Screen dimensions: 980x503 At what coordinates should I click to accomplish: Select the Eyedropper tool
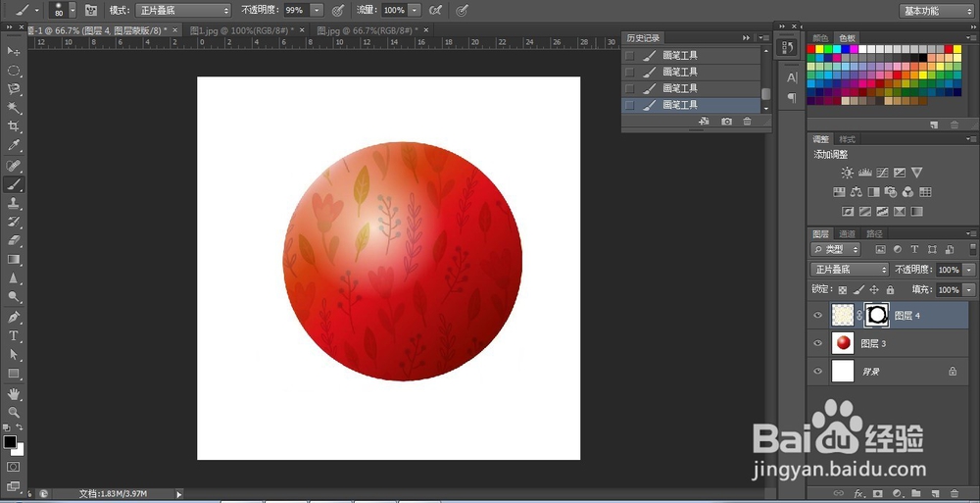pyautogui.click(x=14, y=145)
